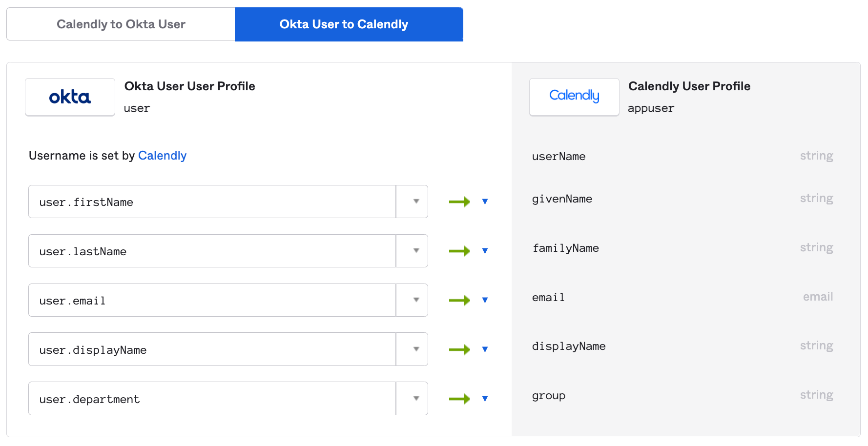Click green mapping arrow for user.department
Viewport: 868px width, 446px height.
[x=459, y=399]
